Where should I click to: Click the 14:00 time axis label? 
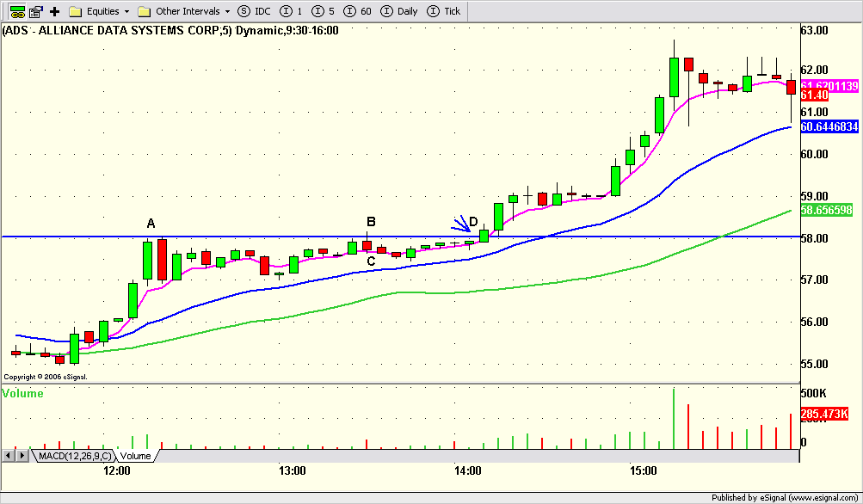tap(468, 470)
